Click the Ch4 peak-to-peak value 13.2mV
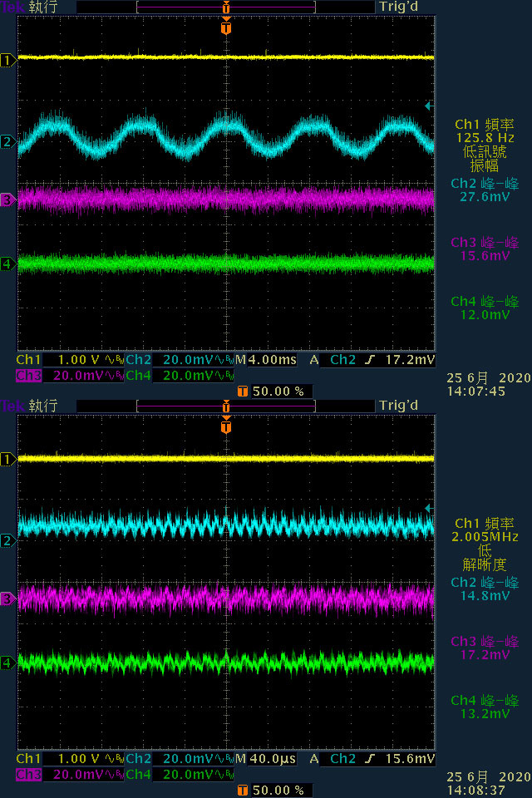The height and width of the screenshot is (798, 532). 485,714
